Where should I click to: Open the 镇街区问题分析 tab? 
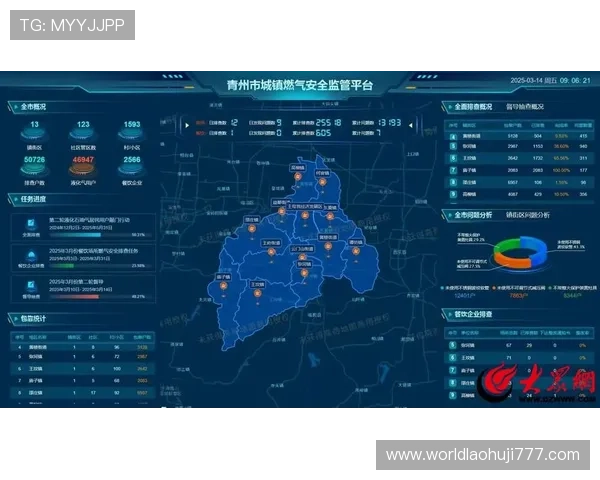(x=528, y=215)
